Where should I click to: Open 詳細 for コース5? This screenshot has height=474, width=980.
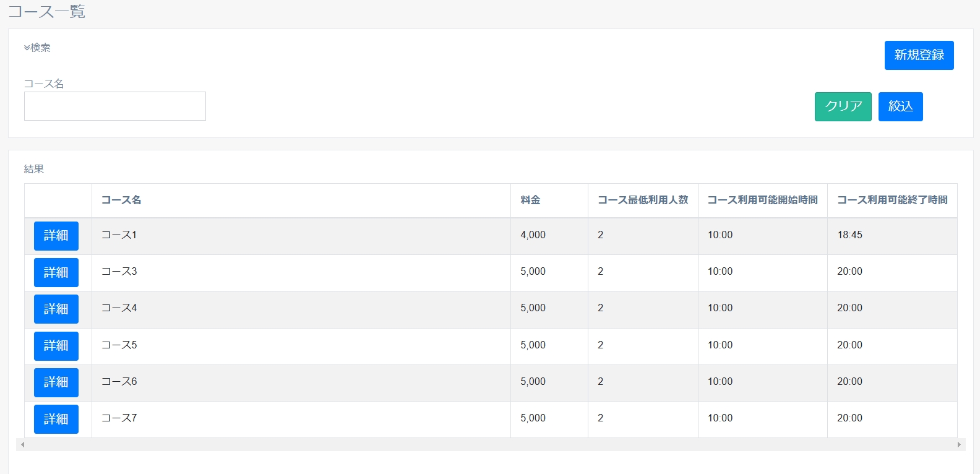pos(56,346)
